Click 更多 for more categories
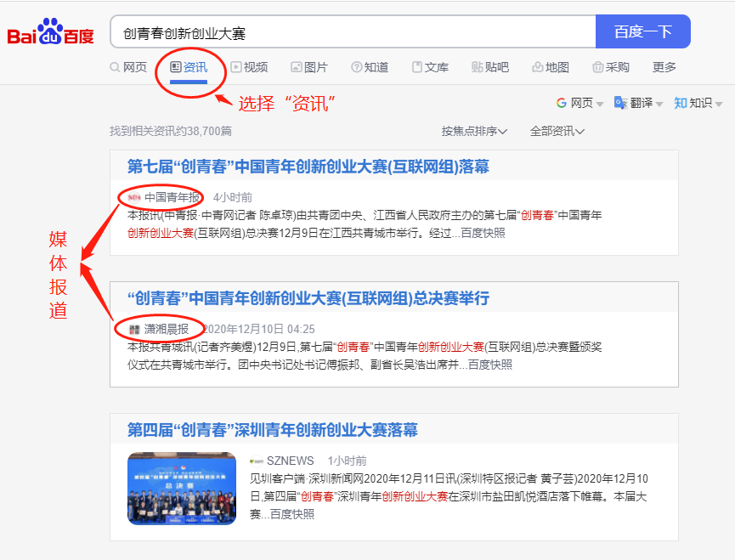The height and width of the screenshot is (560, 735). (x=664, y=67)
